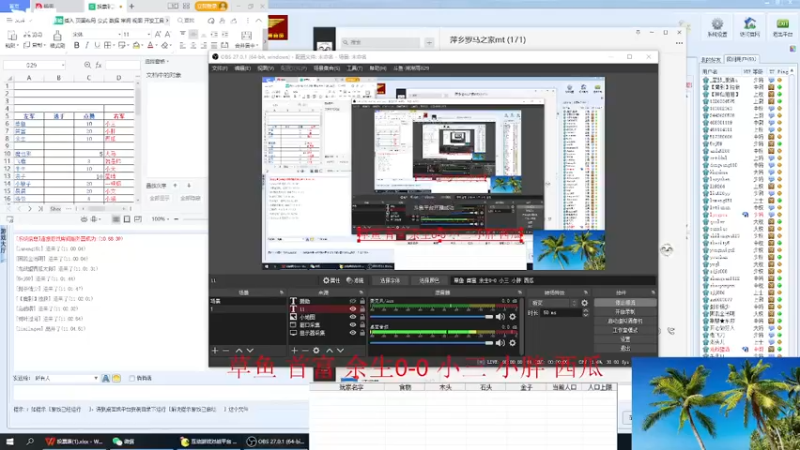Mute the desktop audio speaker icon
The width and height of the screenshot is (800, 450).
(x=500, y=343)
